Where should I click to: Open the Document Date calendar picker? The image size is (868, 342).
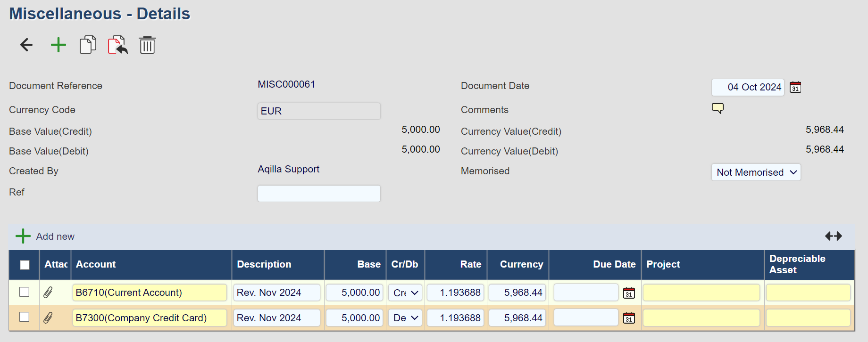795,87
